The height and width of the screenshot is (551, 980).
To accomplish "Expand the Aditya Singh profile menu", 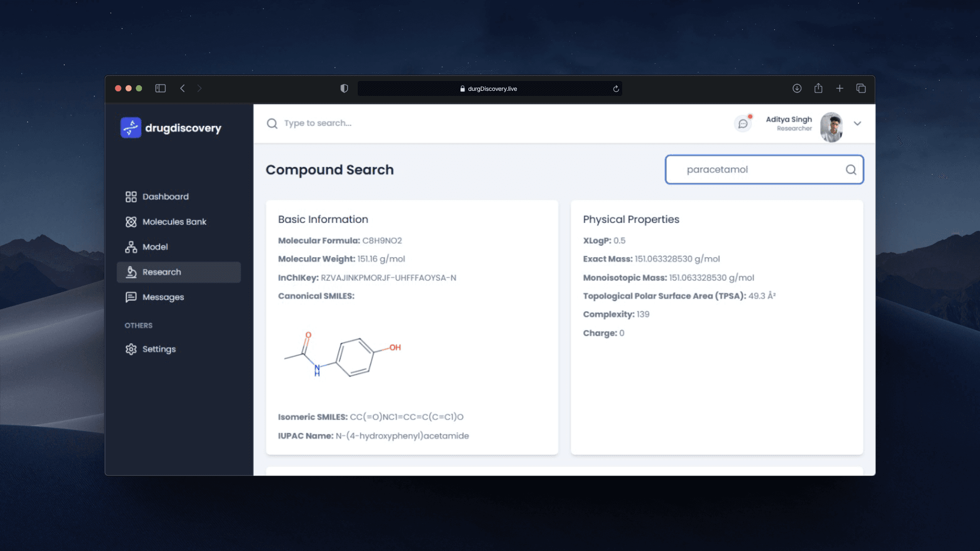I will 857,123.
